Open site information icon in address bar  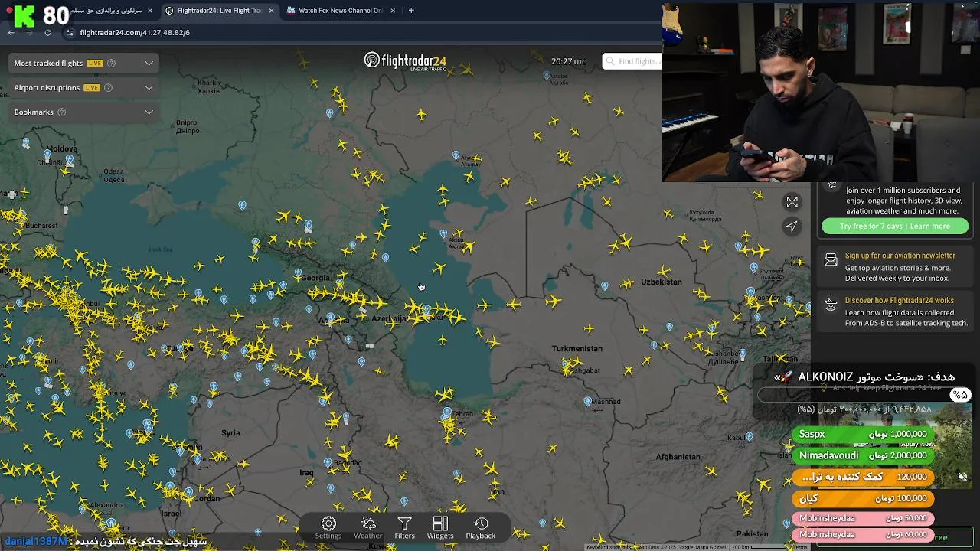point(70,32)
